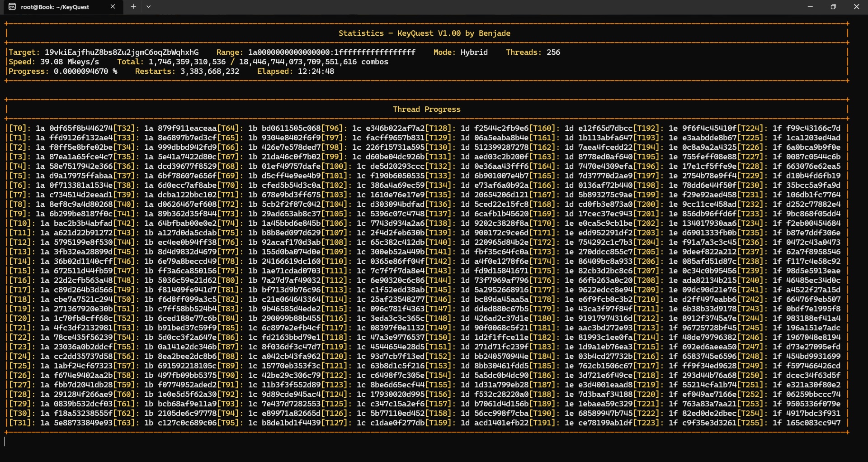Open a new terminal tab with plus button

[133, 7]
